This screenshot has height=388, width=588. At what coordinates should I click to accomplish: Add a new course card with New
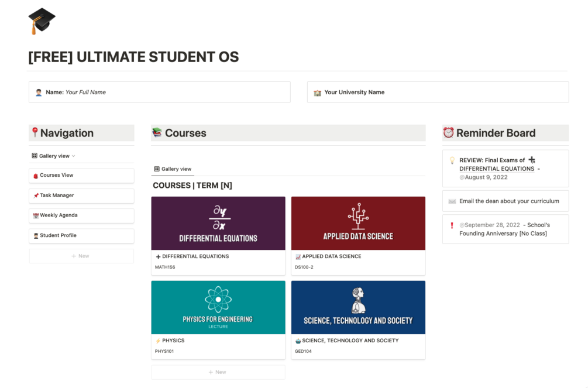pos(218,372)
